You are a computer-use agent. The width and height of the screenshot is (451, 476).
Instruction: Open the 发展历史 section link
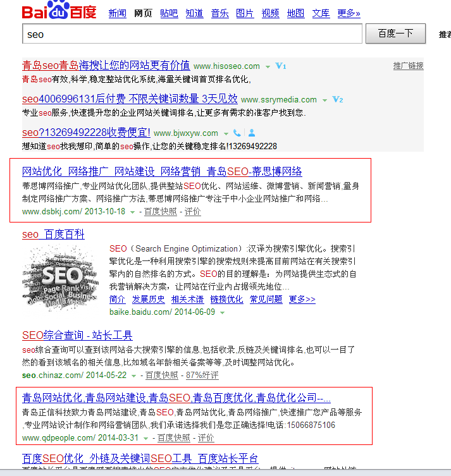(148, 300)
